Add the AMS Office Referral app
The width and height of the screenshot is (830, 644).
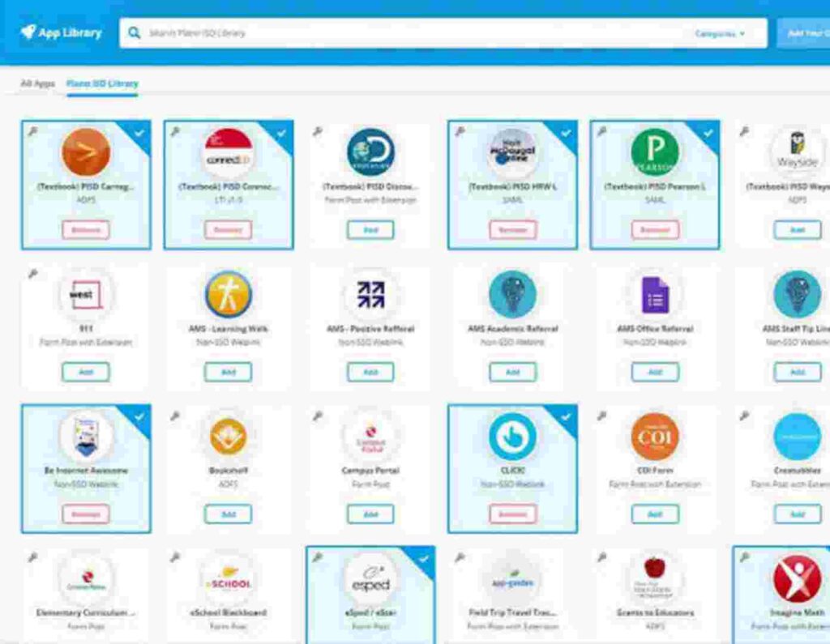coord(655,372)
